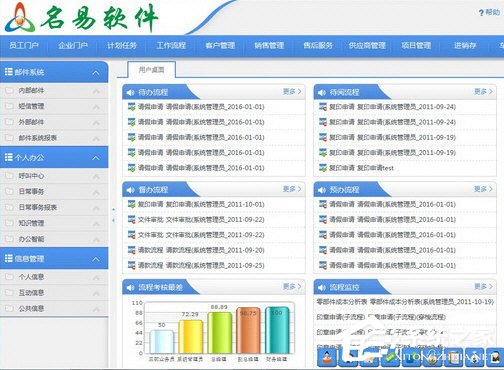504x370 pixels.
Task: Click the 帮助 help link
Action: [x=489, y=12]
